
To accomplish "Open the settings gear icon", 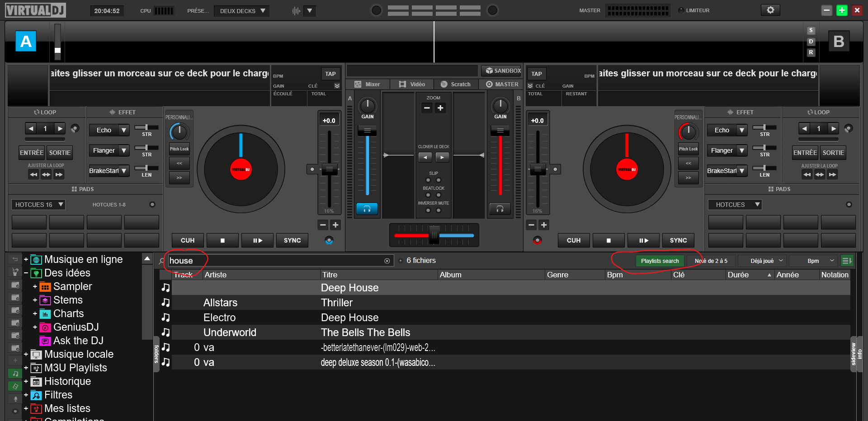I will click(770, 10).
